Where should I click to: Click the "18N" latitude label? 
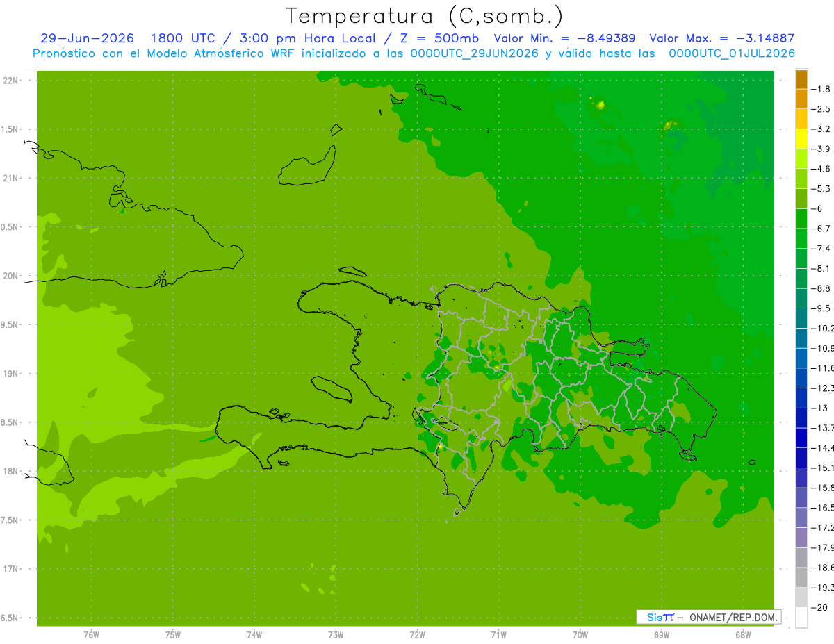(10, 472)
